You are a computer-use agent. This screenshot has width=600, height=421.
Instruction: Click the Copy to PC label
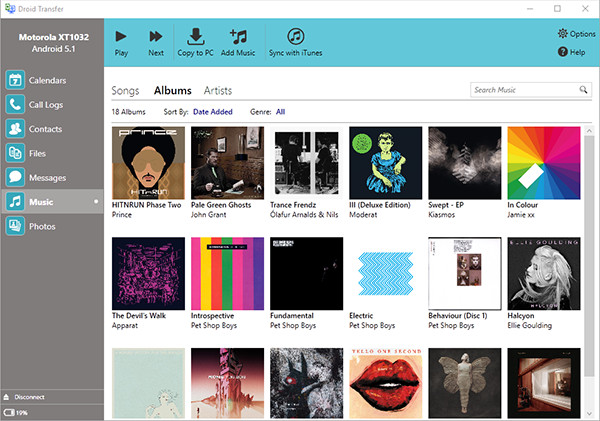[x=196, y=53]
